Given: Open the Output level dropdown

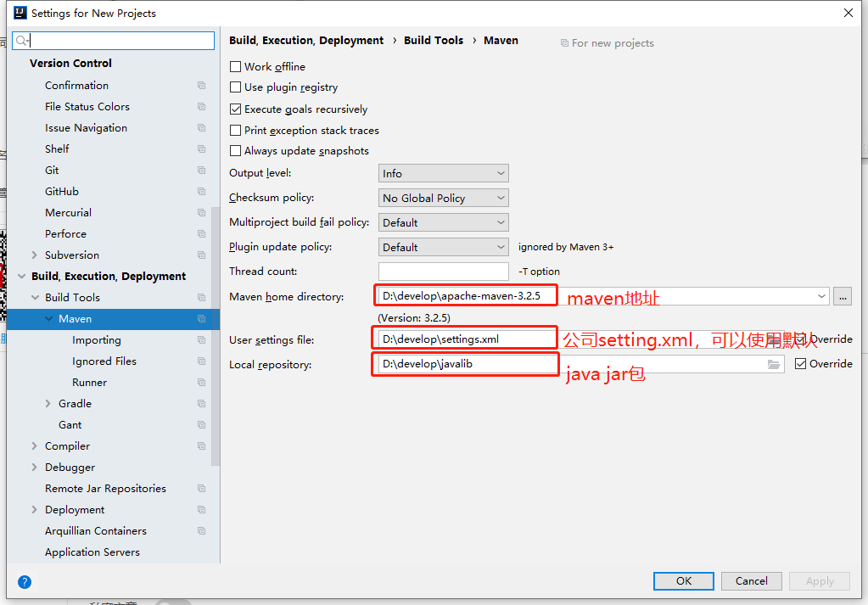Looking at the screenshot, I should (444, 173).
